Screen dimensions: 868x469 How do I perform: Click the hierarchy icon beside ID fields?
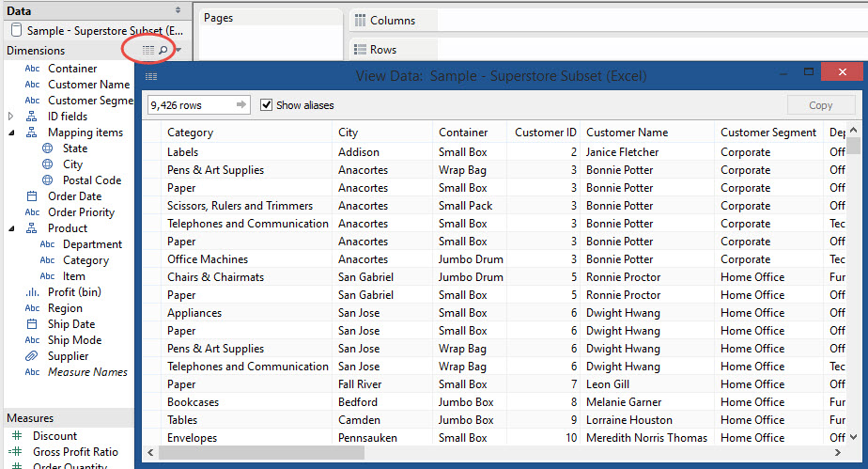(32, 117)
